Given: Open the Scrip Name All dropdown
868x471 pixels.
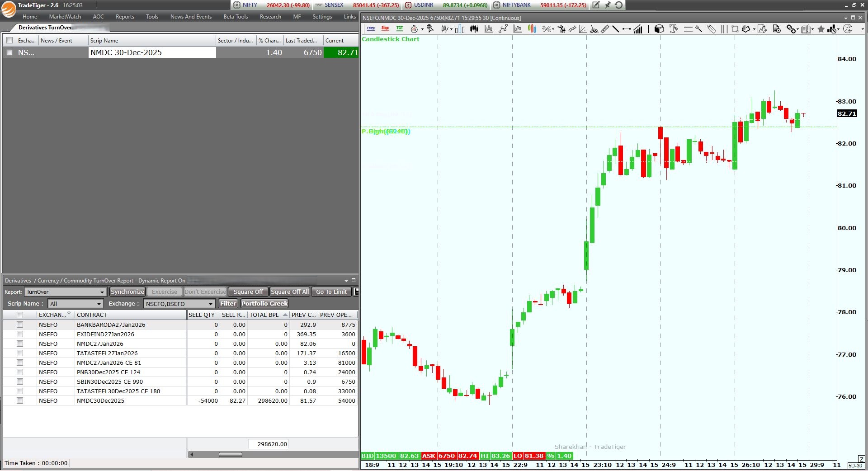Looking at the screenshot, I should (x=99, y=304).
